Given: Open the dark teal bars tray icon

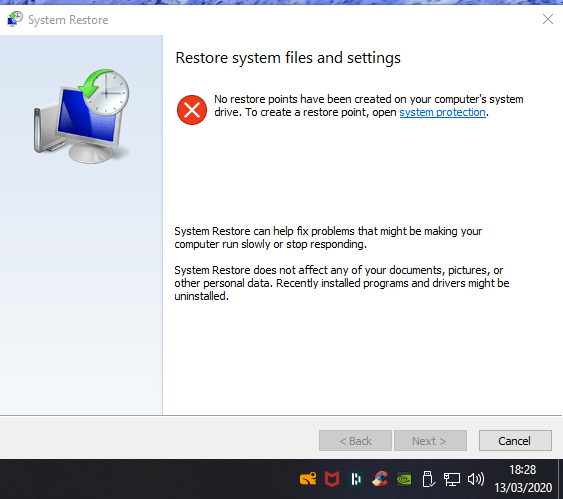Looking at the screenshot, I should click(356, 479).
